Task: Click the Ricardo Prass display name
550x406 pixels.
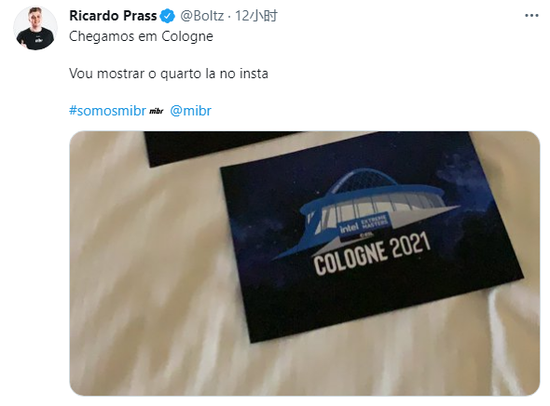Action: tap(113, 16)
